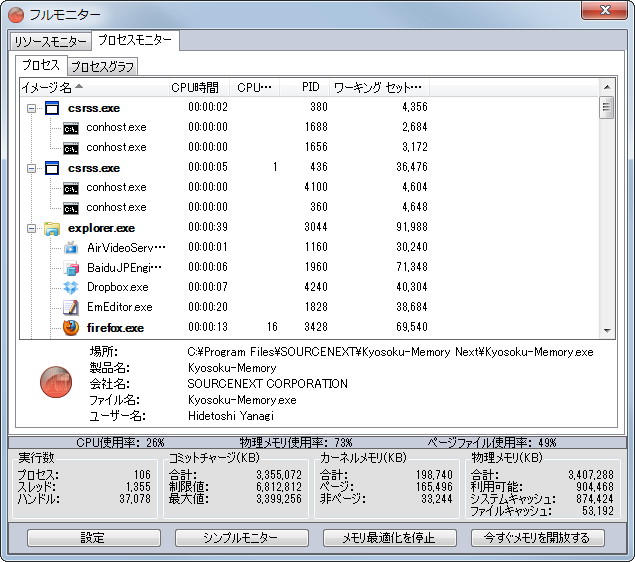Click the red app icon in title bar

(x=16, y=15)
